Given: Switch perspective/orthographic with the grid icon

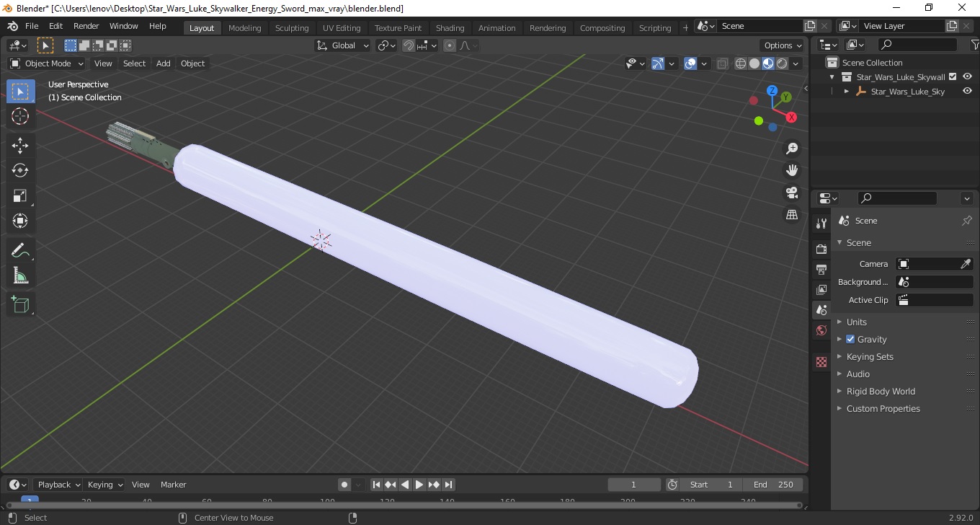Looking at the screenshot, I should coord(792,214).
